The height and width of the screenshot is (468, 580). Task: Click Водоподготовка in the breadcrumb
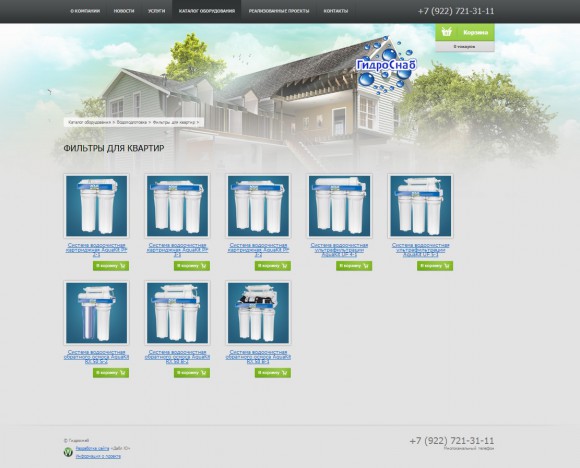(132, 122)
